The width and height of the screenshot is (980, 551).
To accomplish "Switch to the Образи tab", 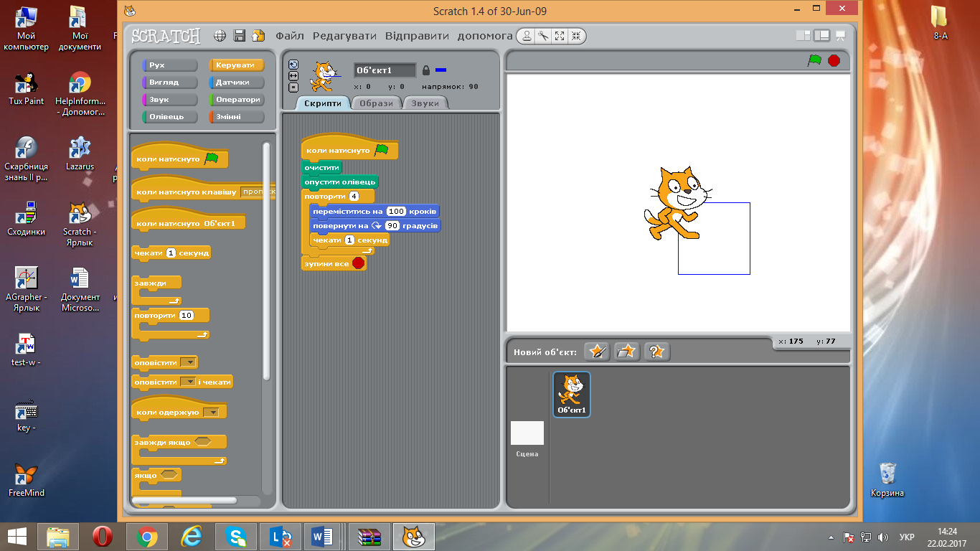I will click(x=377, y=103).
